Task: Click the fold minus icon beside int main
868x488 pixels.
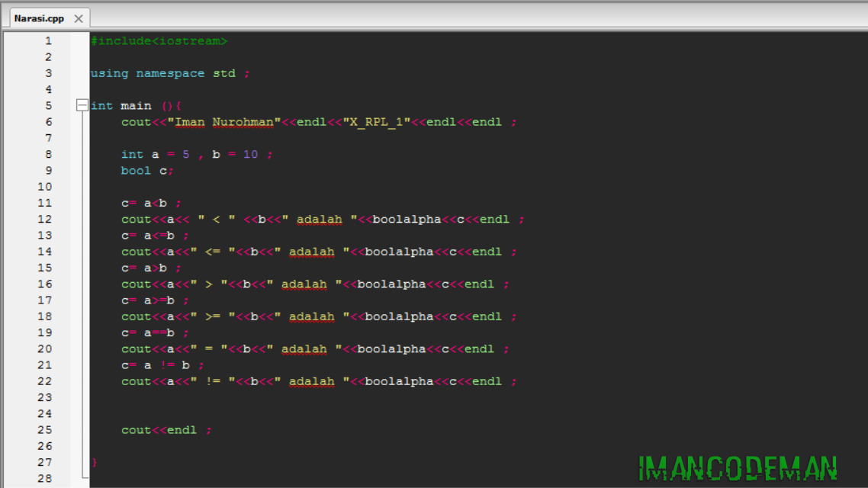Action: (x=82, y=105)
